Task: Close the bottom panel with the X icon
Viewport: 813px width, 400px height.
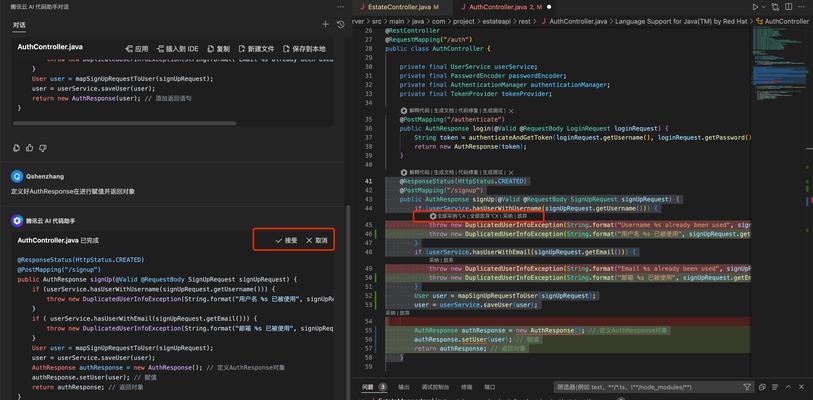Action: click(802, 387)
